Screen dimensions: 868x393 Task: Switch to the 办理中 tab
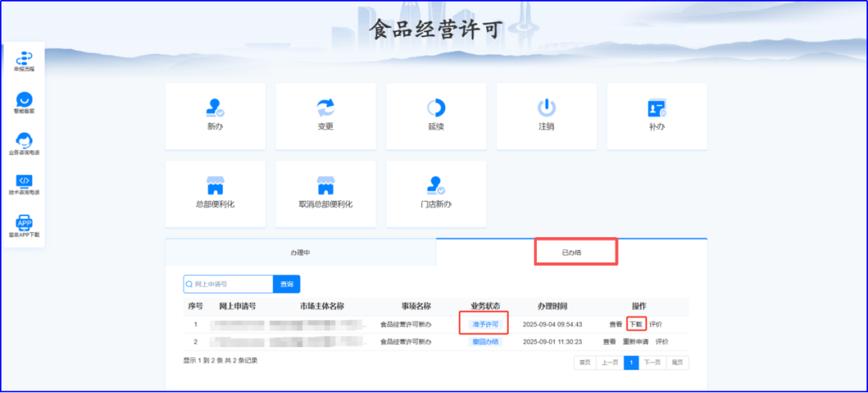(301, 252)
